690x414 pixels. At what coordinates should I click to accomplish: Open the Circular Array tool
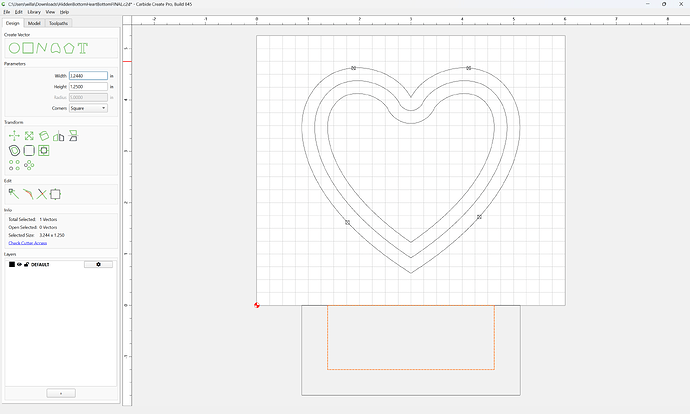pyautogui.click(x=29, y=165)
